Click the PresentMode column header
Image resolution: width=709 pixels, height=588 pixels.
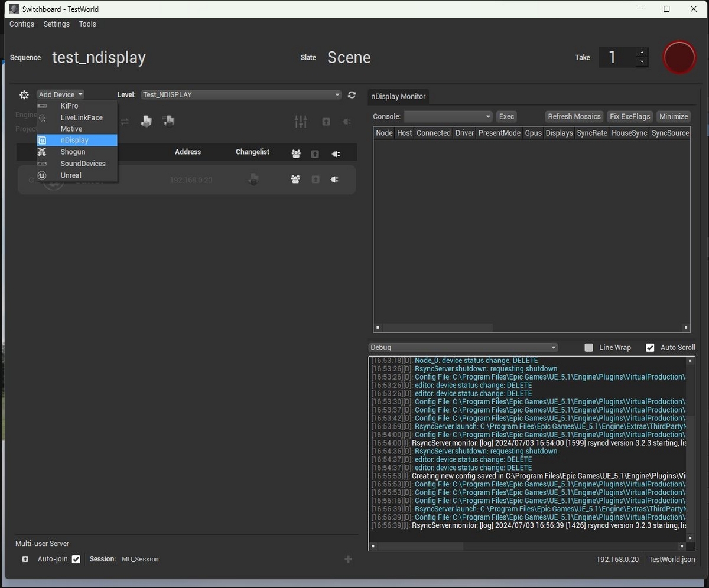point(499,133)
